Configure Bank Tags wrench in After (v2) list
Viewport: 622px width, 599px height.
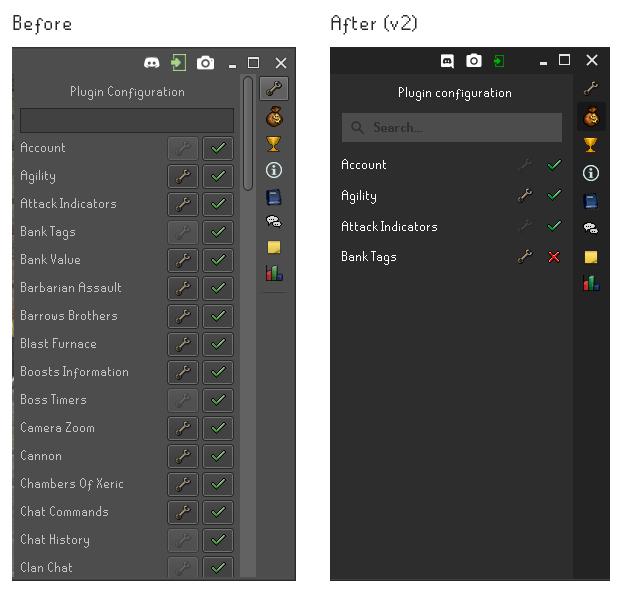click(525, 257)
